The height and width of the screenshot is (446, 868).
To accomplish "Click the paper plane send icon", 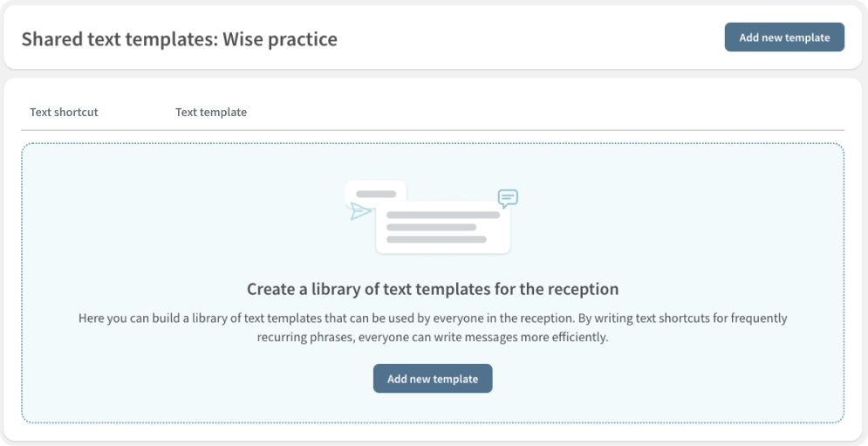I will [361, 211].
